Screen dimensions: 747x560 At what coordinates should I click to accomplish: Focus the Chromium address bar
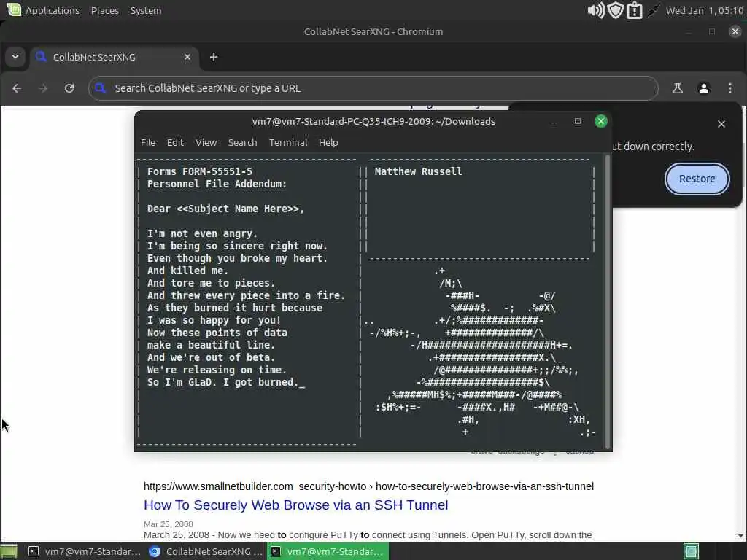[x=373, y=88]
